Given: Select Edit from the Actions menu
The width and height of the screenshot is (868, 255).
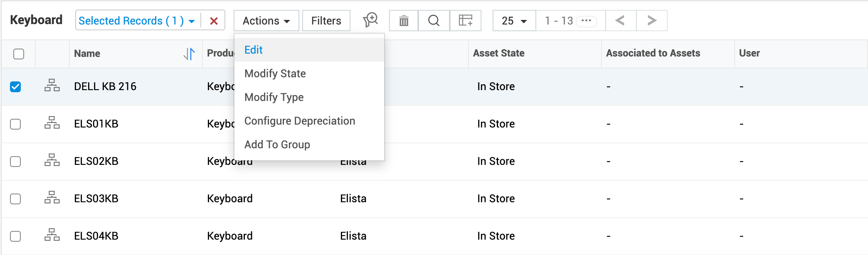Looking at the screenshot, I should (x=254, y=50).
